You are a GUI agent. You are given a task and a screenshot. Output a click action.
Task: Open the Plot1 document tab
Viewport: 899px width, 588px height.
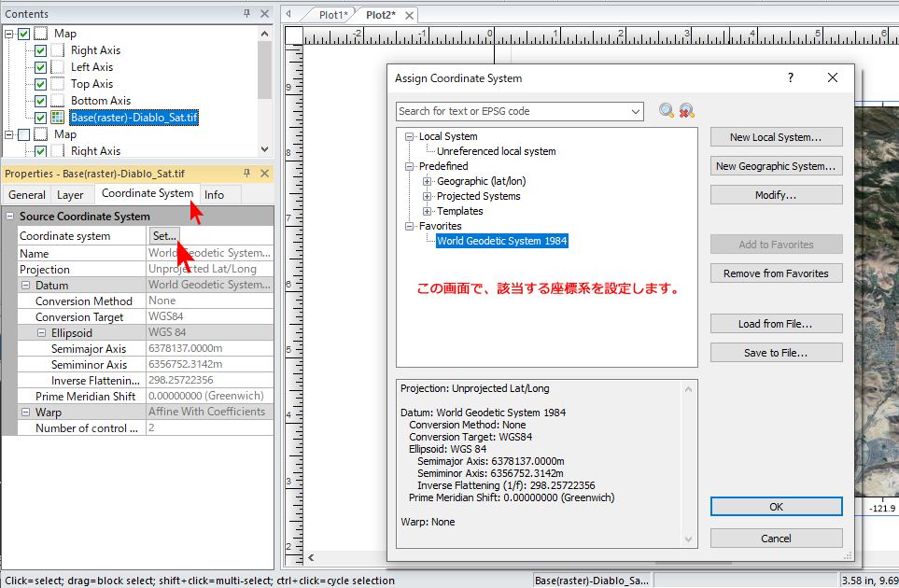pos(332,15)
